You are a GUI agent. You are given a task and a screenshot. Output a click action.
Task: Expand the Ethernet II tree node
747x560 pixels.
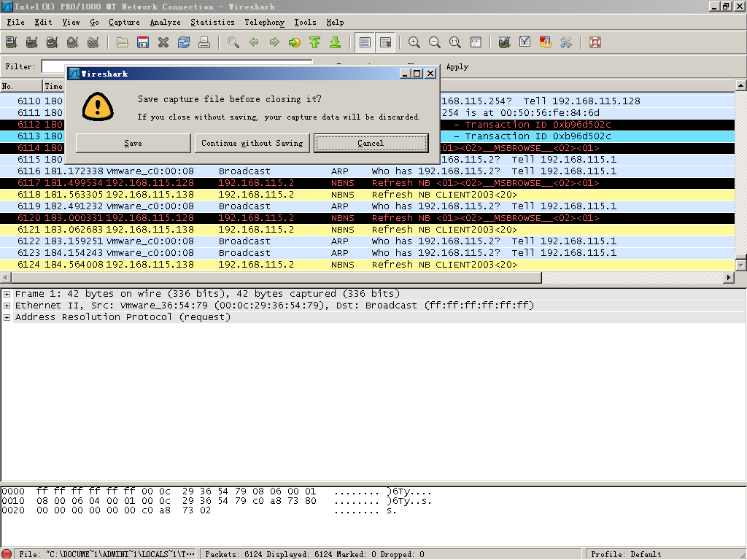click(7, 306)
